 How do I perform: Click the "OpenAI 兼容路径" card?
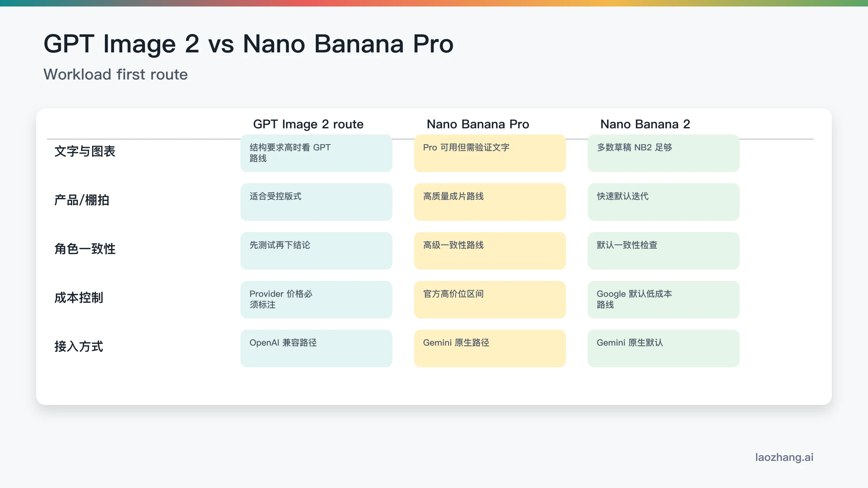pyautogui.click(x=316, y=348)
